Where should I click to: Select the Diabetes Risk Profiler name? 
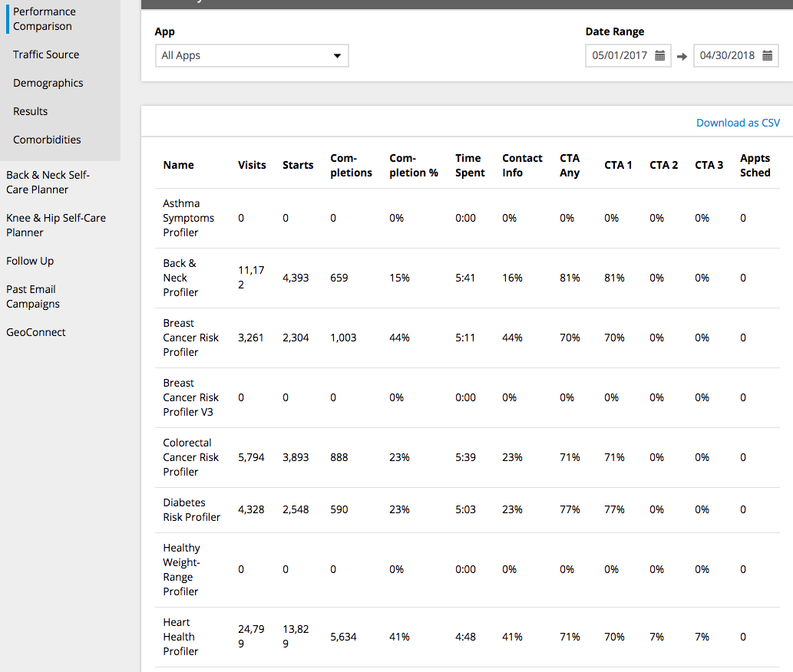[192, 510]
